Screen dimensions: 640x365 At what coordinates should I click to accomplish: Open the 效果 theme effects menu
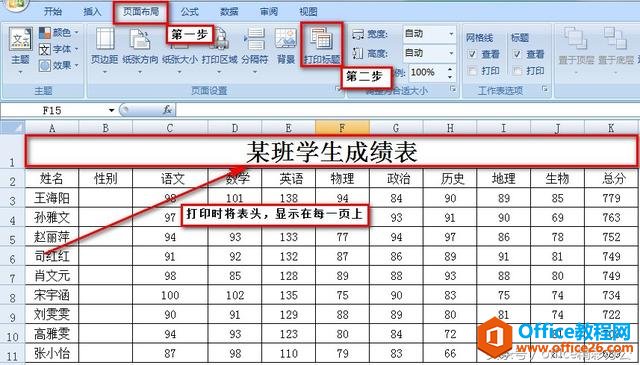[x=59, y=65]
